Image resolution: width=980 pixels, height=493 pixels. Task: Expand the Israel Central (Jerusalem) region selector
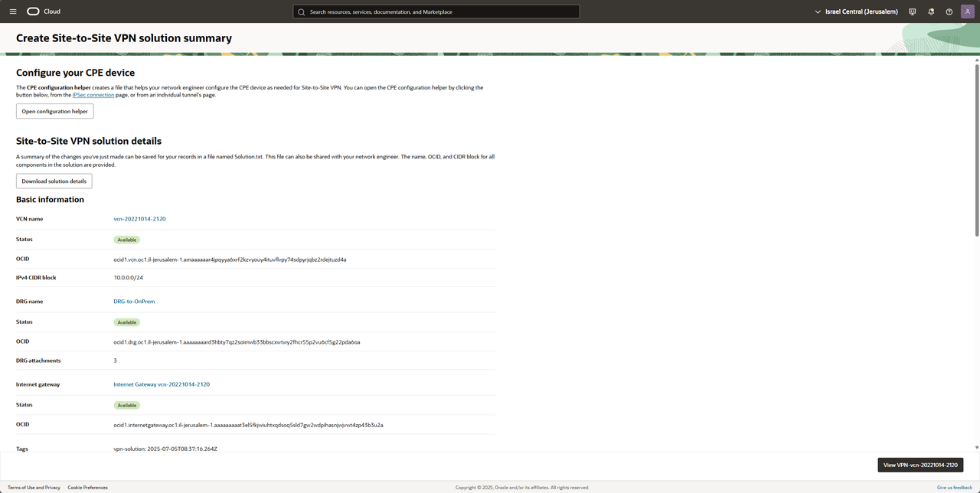tap(857, 11)
